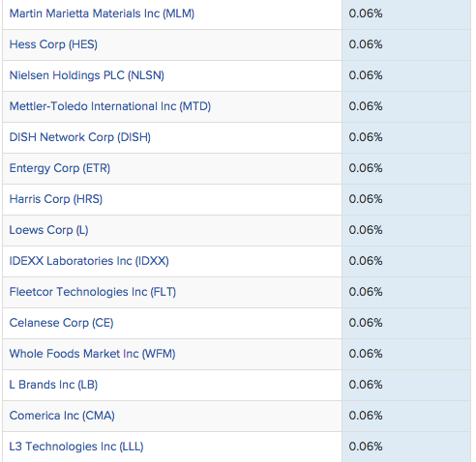Click Nielsen Holdings PLC (NLSN) link
Screen dimensions: 476x462
point(87,75)
